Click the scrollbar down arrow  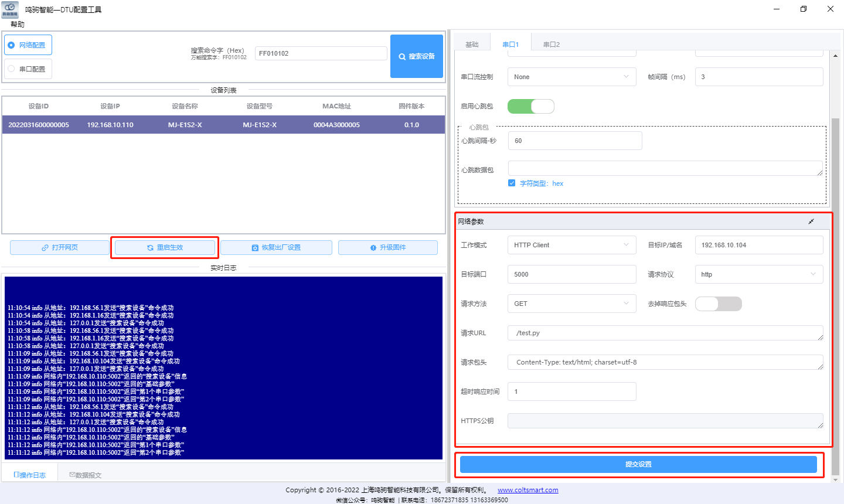(x=836, y=479)
